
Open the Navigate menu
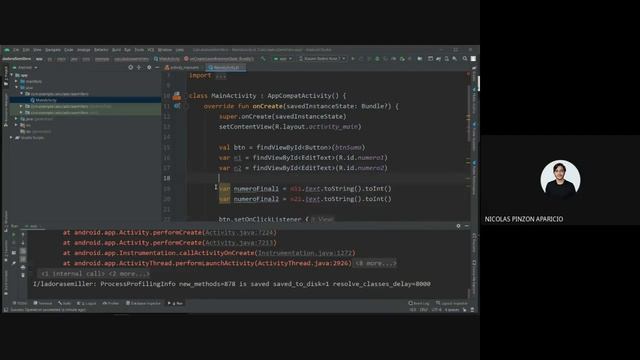(53, 50)
